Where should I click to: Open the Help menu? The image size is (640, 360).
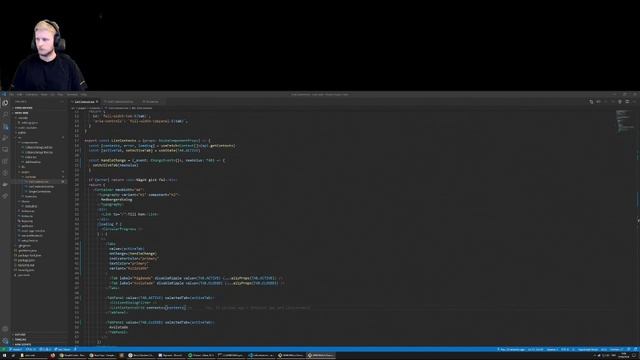83,94
